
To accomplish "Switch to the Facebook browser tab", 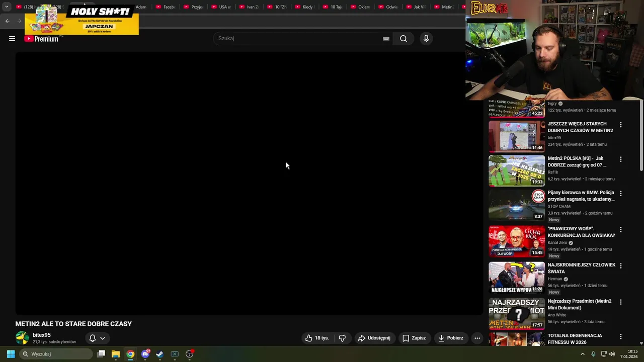I will click(x=166, y=7).
